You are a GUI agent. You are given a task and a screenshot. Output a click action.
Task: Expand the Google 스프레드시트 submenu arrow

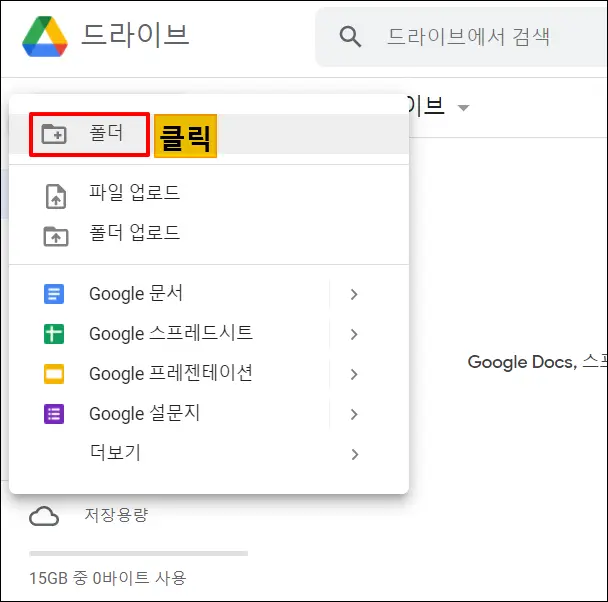354,334
